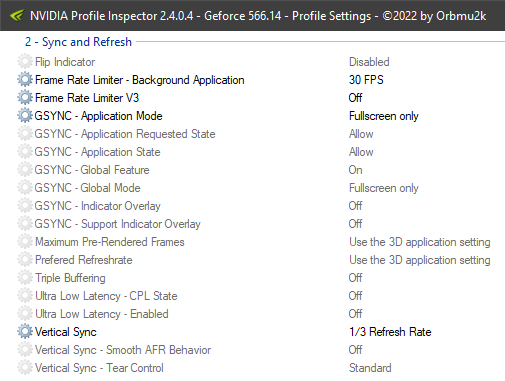Viewport: 505px width, 381px height.
Task: Select Vertical Sync - Smooth AFR Behavior setting
Action: 123,350
